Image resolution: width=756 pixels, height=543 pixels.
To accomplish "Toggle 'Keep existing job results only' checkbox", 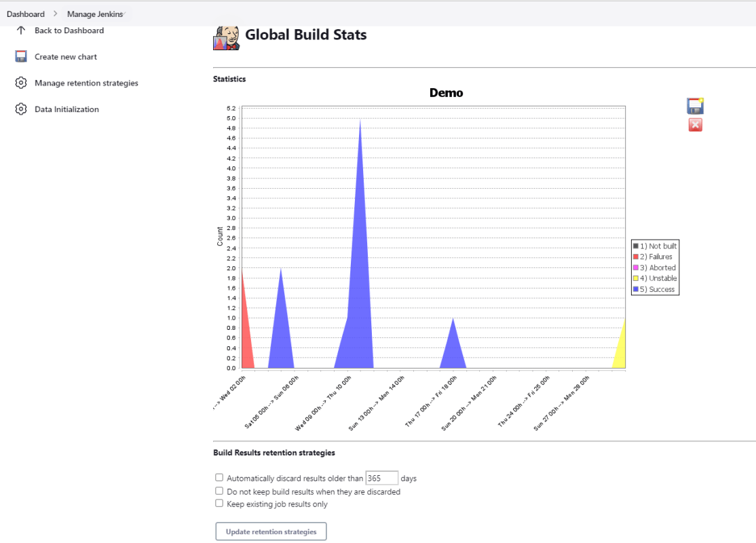I will click(x=219, y=504).
